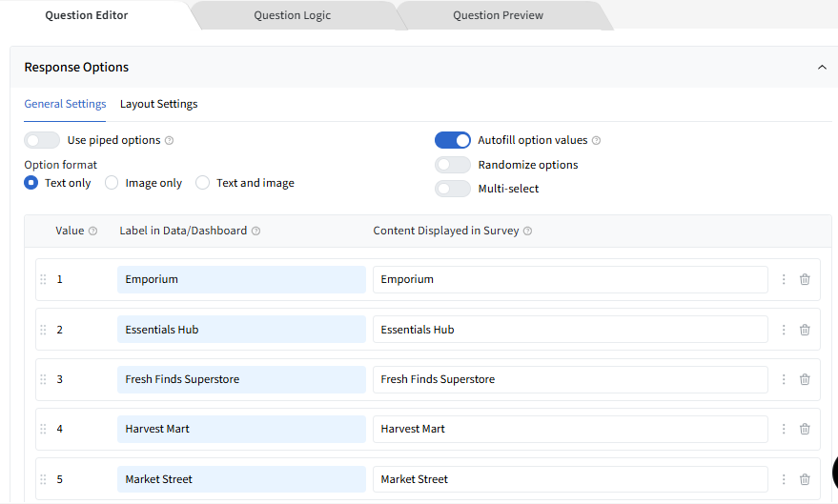This screenshot has height=504, width=838.
Task: Enable the Use piped options toggle
Action: click(x=42, y=140)
